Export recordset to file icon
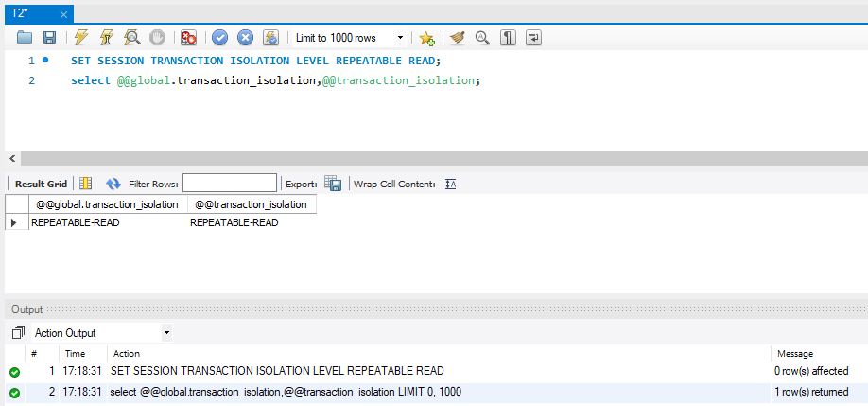Viewport: 868px width, 406px height. point(333,184)
